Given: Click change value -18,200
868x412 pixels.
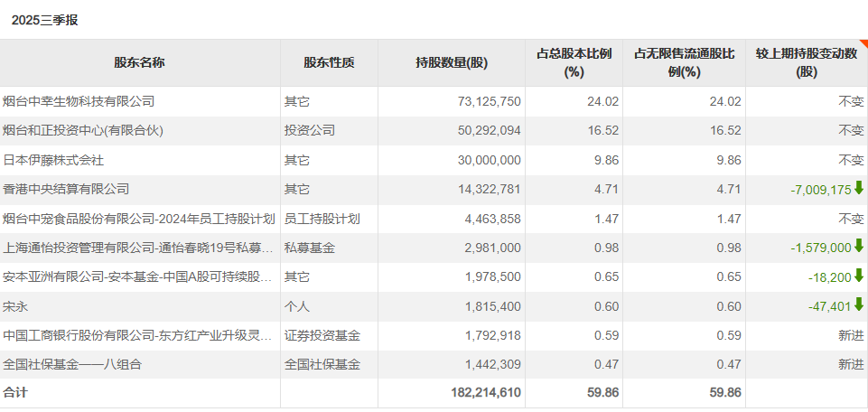Looking at the screenshot, I should (829, 277).
